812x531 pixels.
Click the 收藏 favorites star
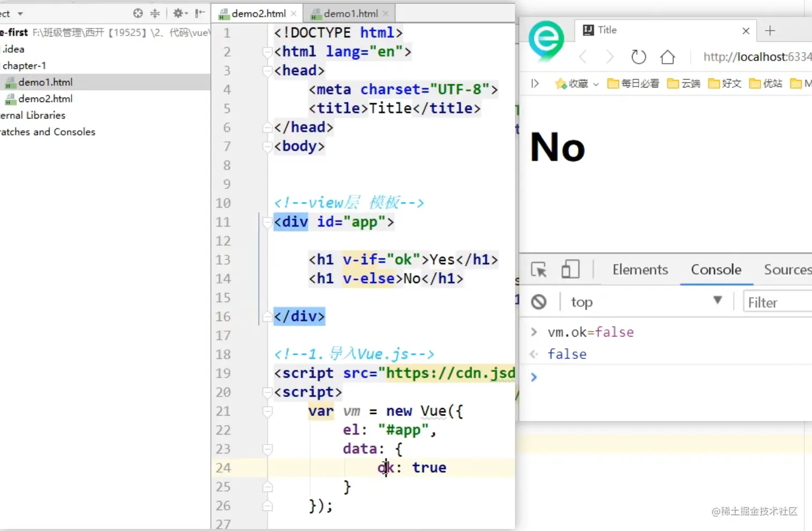[561, 83]
